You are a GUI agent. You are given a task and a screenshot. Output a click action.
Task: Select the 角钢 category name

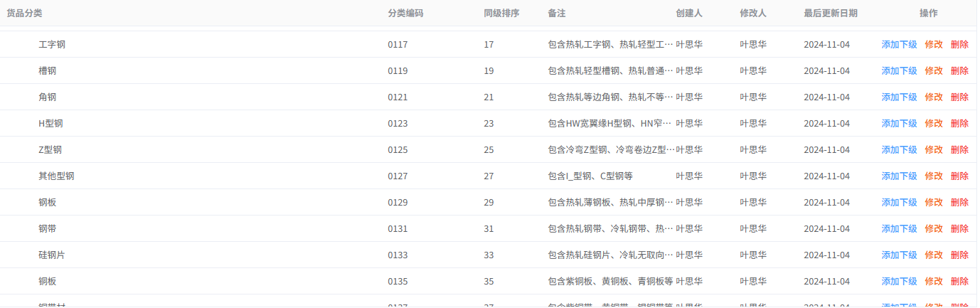[48, 97]
